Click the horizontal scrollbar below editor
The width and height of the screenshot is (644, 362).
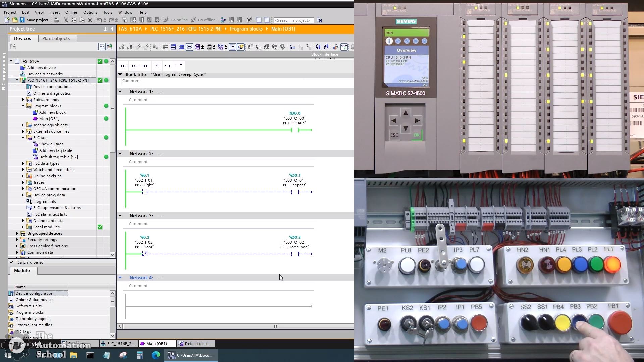tap(275, 326)
